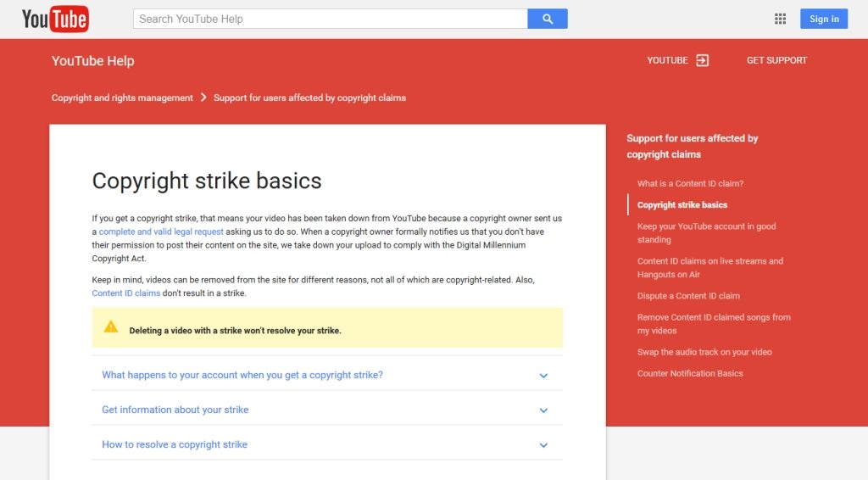
Task: Open 'Swap the audio track on your video'
Action: [704, 352]
